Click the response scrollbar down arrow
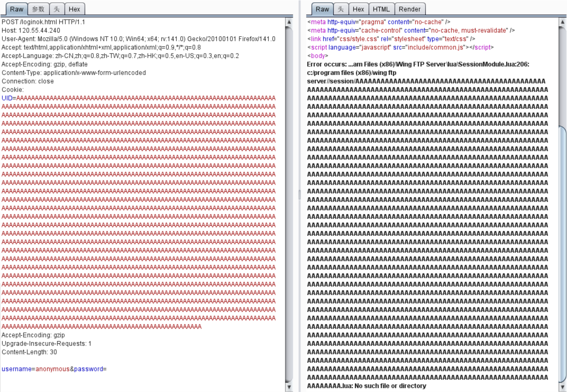Image resolution: width=567 pixels, height=392 pixels. pos(562,387)
